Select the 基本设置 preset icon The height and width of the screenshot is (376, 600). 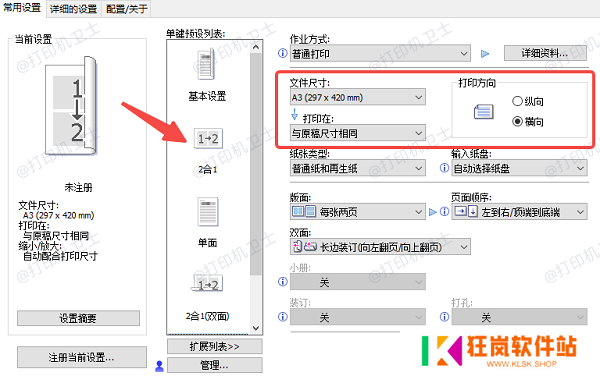pos(207,63)
